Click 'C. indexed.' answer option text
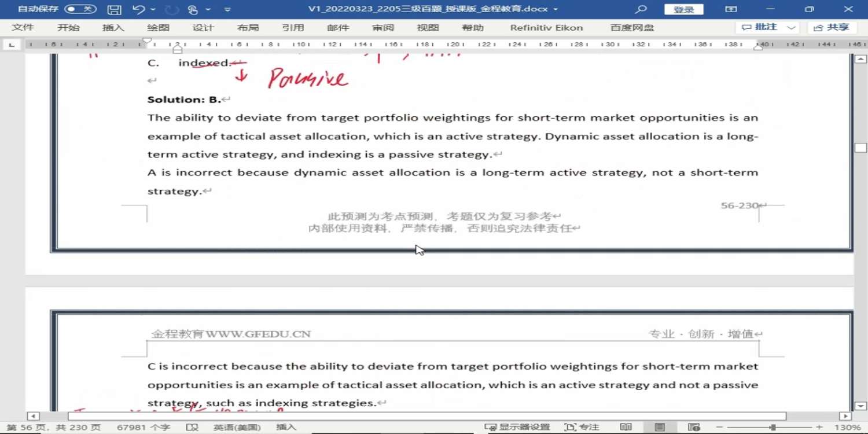 [189, 63]
